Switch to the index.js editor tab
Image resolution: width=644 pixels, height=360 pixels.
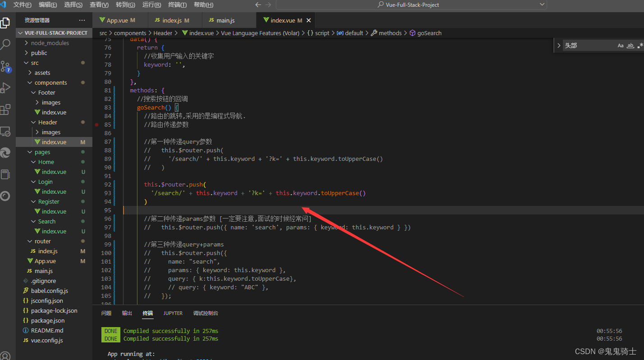tap(175, 20)
